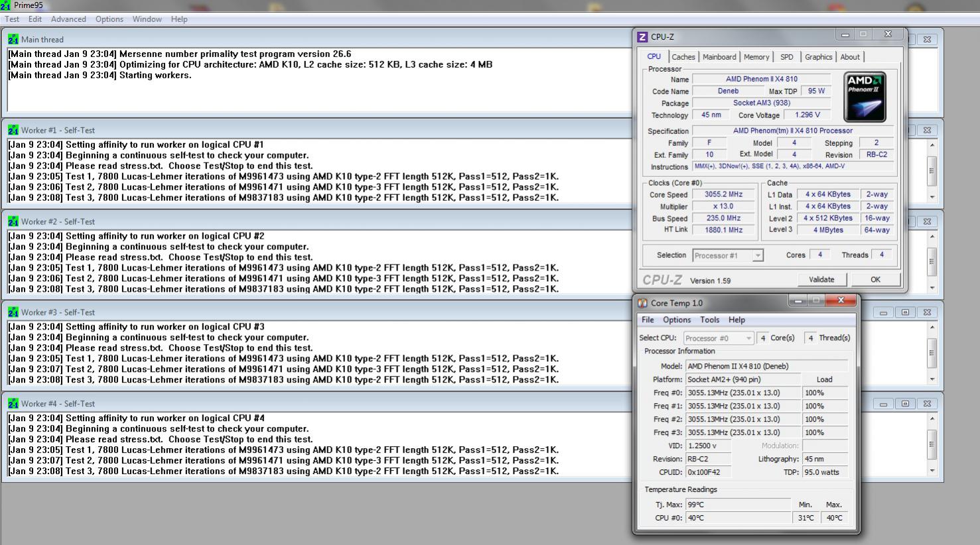The image size is (980, 545).
Task: Click the Worker #1 window icon
Action: tap(13, 130)
